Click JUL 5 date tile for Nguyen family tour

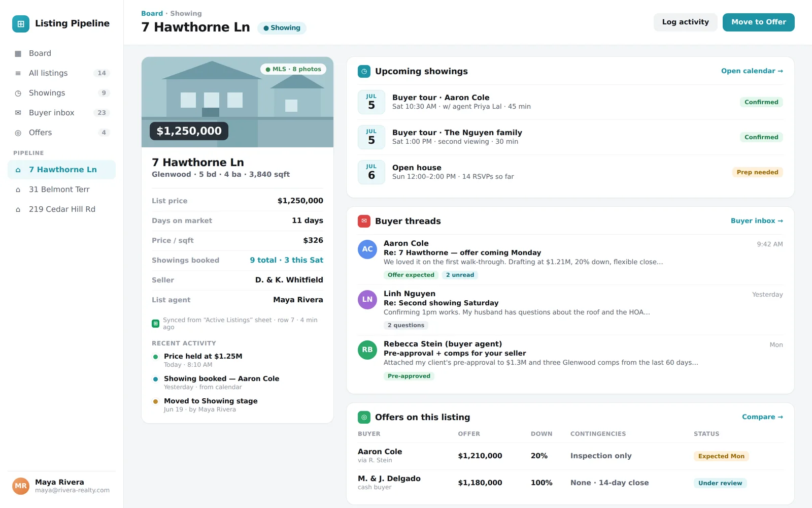click(371, 137)
